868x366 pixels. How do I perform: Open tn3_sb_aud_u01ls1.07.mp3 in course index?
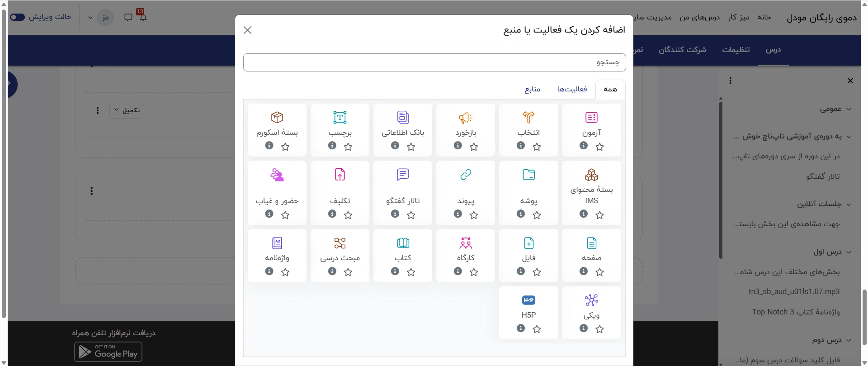click(794, 292)
